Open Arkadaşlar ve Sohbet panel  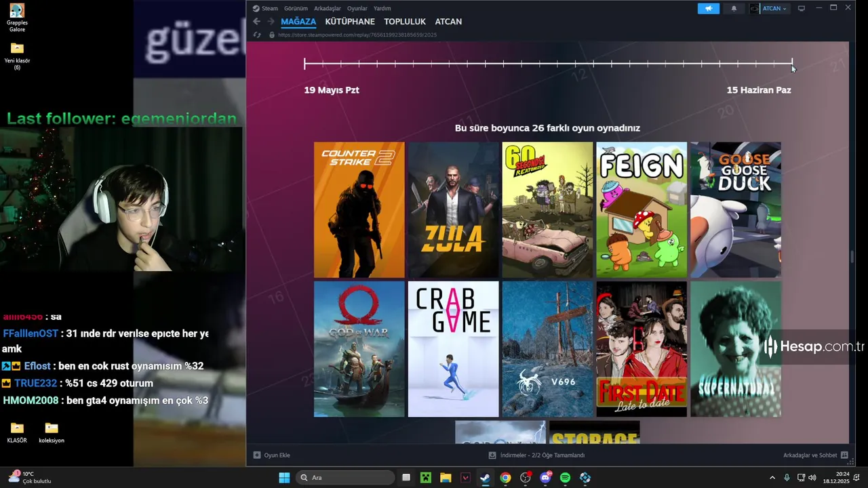point(815,455)
